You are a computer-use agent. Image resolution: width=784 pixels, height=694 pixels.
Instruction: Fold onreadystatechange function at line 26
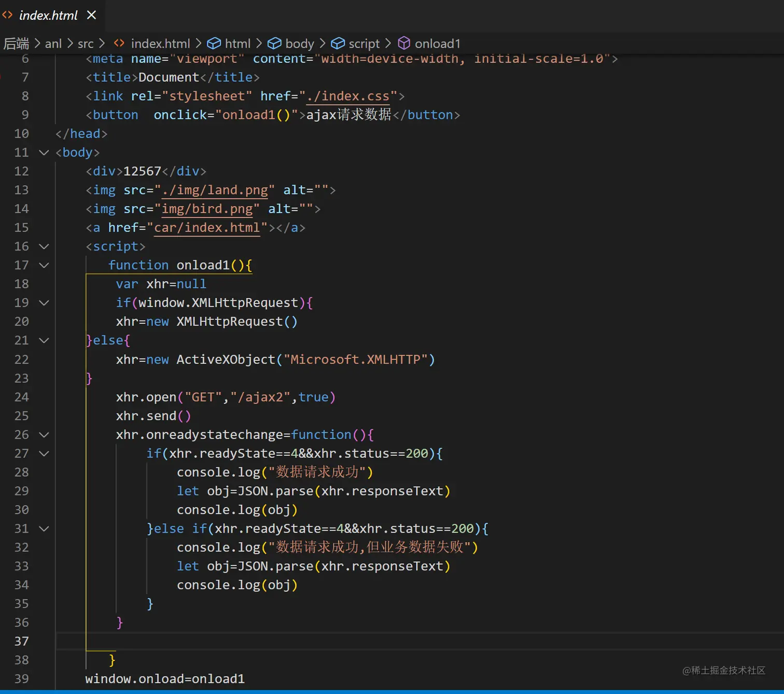pyautogui.click(x=44, y=435)
